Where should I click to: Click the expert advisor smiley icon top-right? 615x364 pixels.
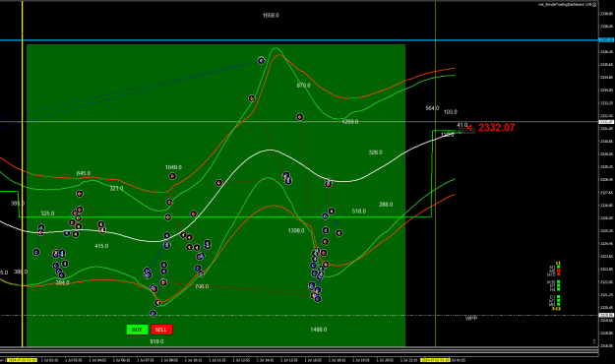(x=595, y=4)
